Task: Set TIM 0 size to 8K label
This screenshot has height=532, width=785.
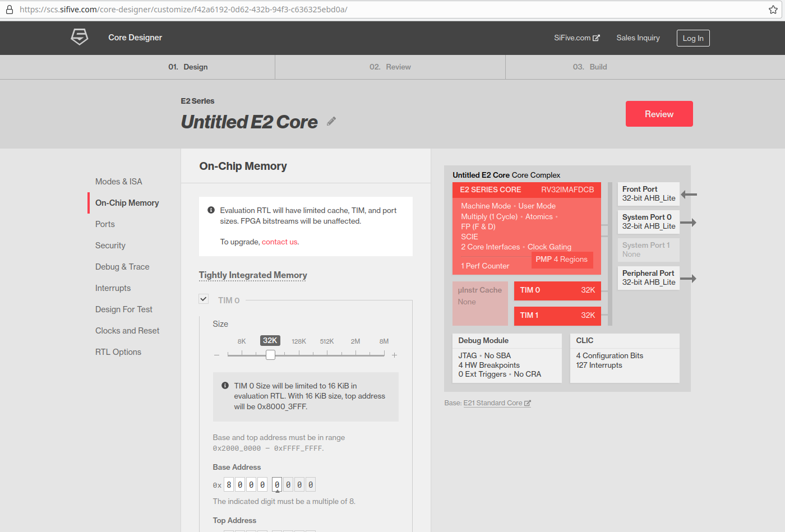Action: click(x=242, y=341)
